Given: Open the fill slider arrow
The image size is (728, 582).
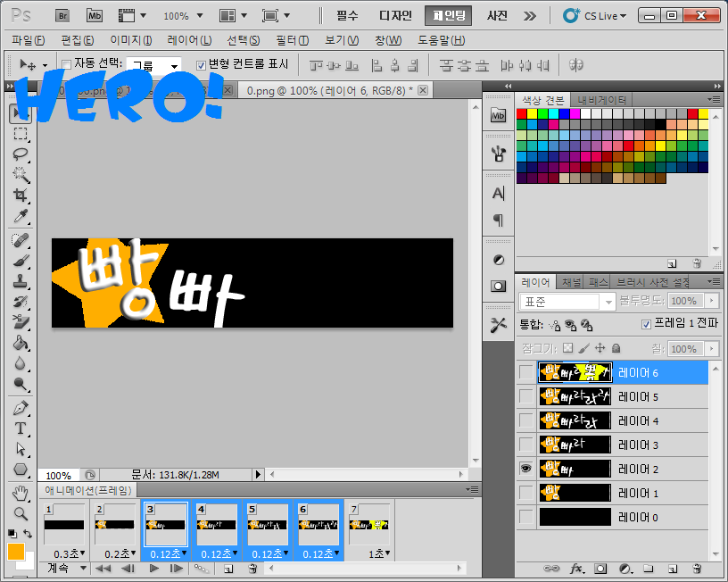Looking at the screenshot, I should tap(711, 349).
